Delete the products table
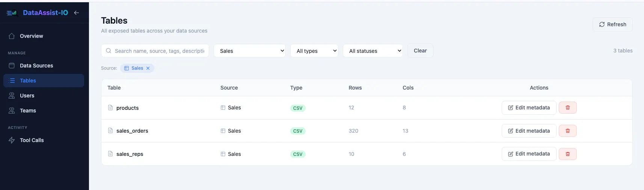This screenshot has width=644, height=190. [x=568, y=108]
